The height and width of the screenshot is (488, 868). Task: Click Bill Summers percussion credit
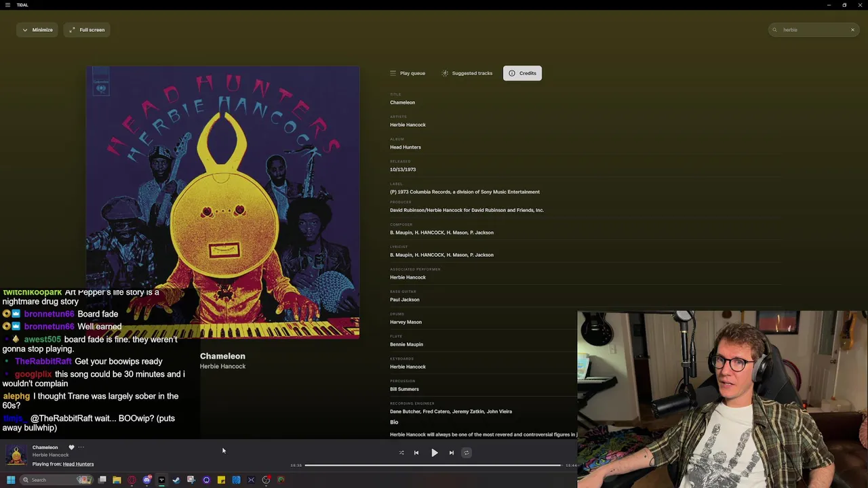404,389
